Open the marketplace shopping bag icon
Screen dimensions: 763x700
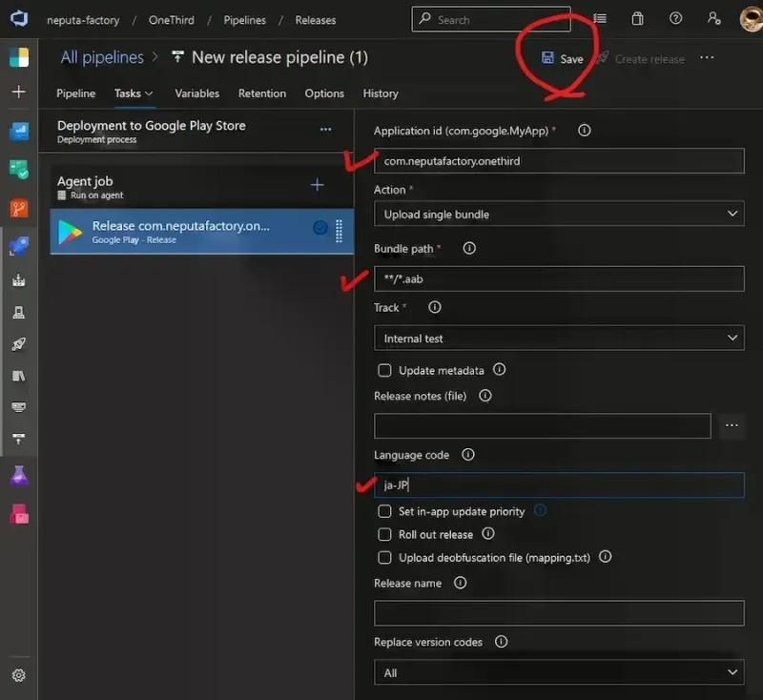[638, 19]
